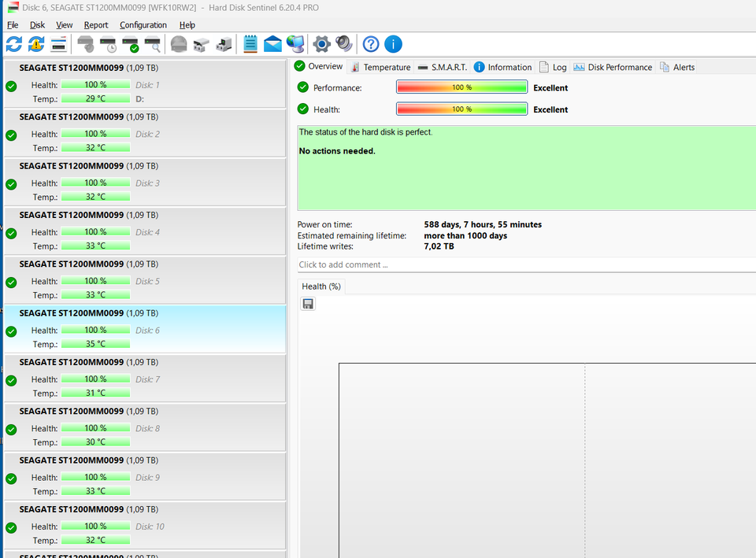Click the disk with magnifier icon
The height and width of the screenshot is (558, 756).
point(153,44)
